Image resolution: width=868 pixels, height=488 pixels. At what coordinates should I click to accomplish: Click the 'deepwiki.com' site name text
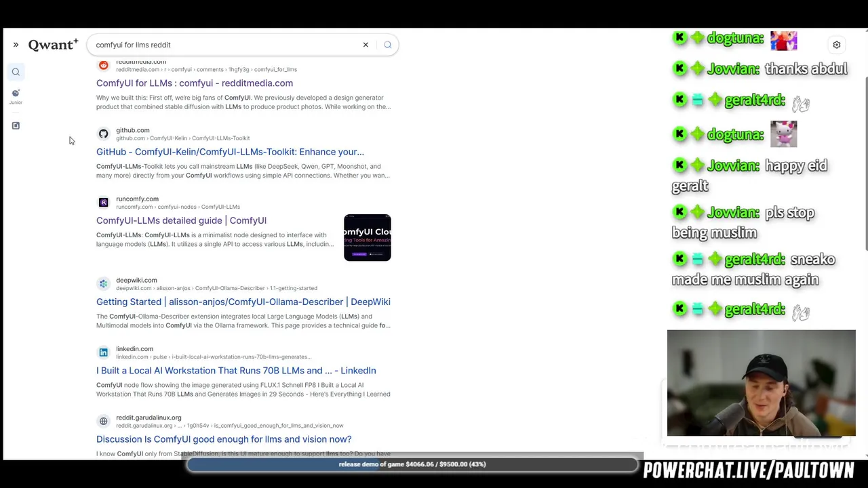coord(136,280)
